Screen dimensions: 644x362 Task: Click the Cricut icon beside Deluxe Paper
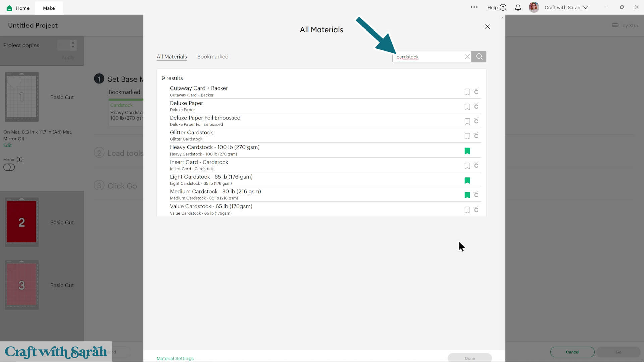click(476, 106)
